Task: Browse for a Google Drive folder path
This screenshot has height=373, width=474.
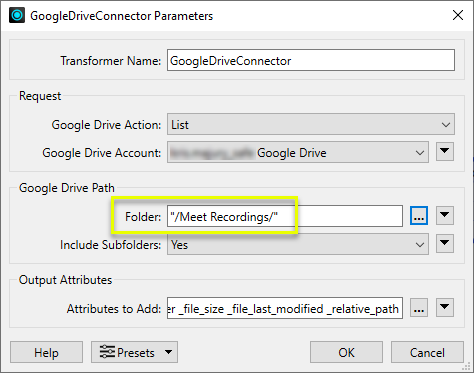Action: point(419,216)
